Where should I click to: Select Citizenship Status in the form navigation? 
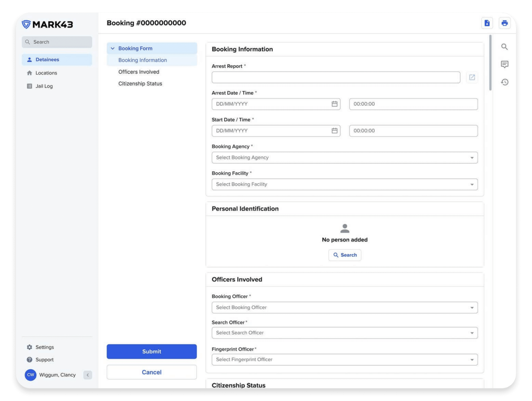[x=140, y=84]
